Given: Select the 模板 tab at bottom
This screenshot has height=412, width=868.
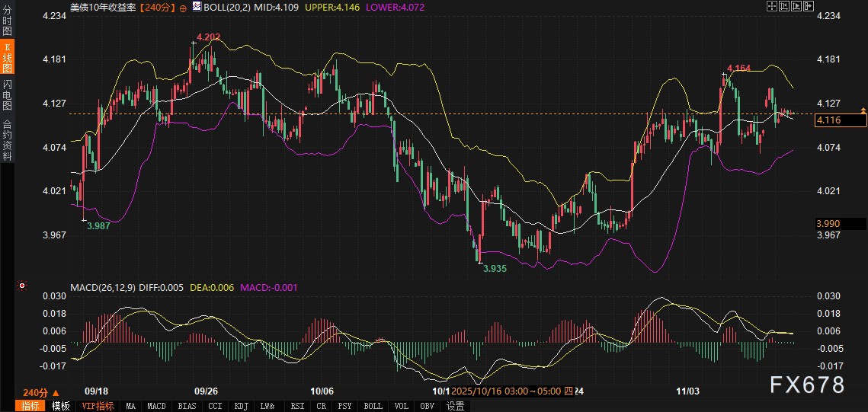Looking at the screenshot, I should [x=60, y=406].
